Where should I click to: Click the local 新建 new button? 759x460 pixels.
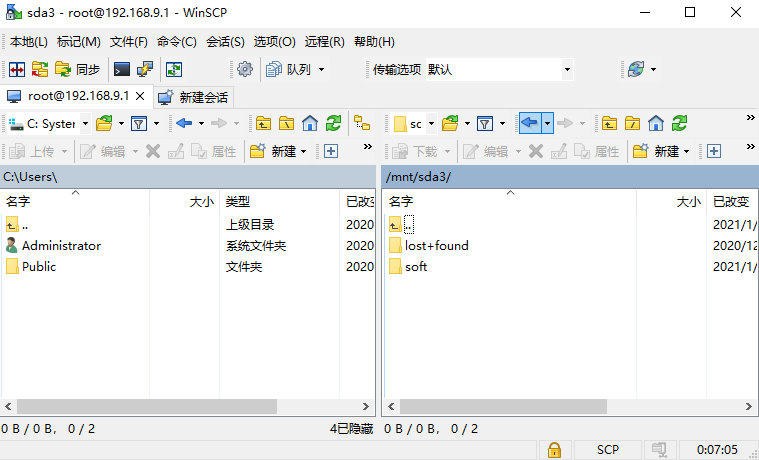[278, 152]
